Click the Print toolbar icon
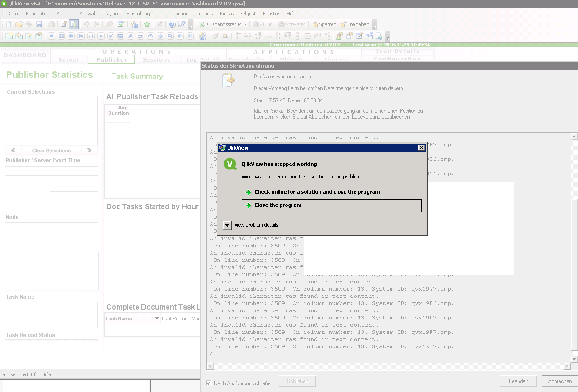Image resolution: width=578 pixels, height=392 pixels. point(51,24)
